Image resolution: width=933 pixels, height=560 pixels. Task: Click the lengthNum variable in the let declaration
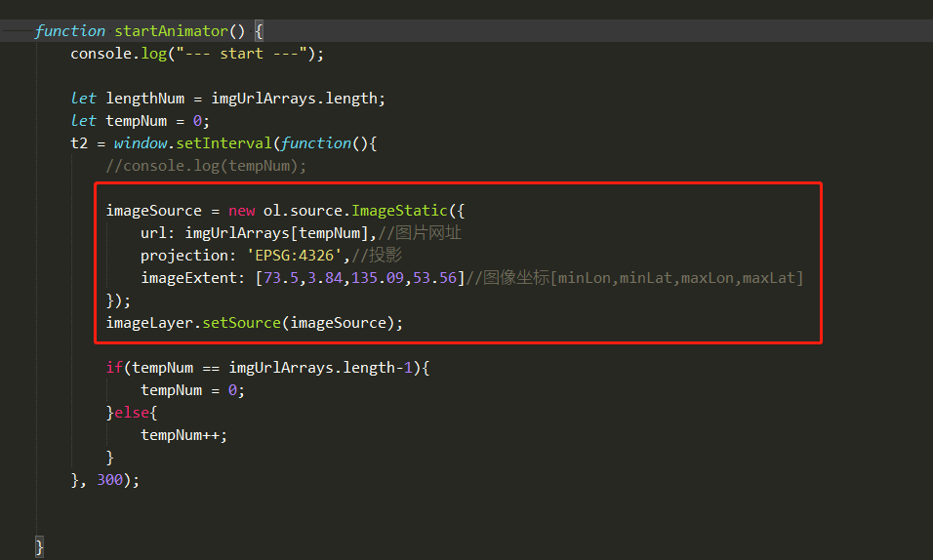[145, 99]
